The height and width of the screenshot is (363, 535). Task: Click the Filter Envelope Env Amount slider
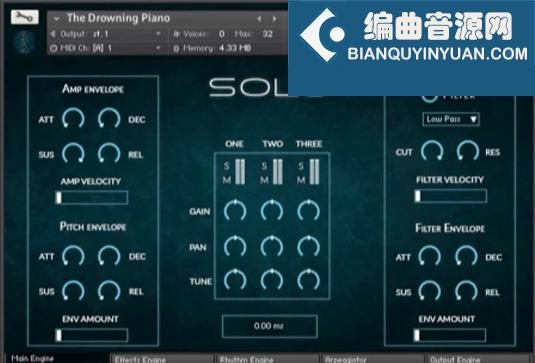pyautogui.click(x=450, y=335)
